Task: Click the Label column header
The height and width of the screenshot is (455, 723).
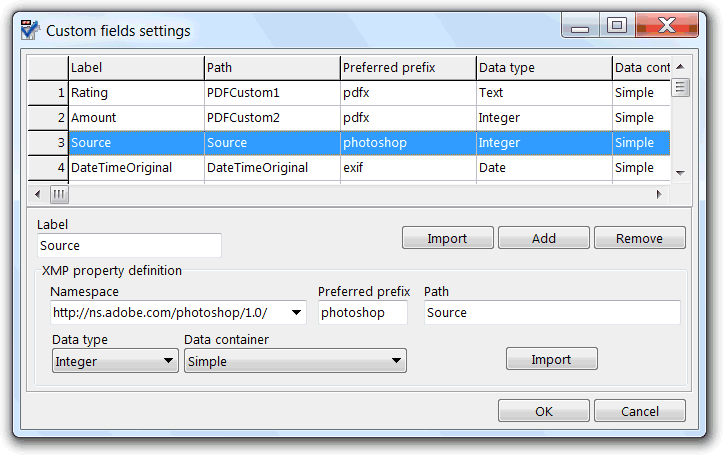Action: (x=136, y=68)
